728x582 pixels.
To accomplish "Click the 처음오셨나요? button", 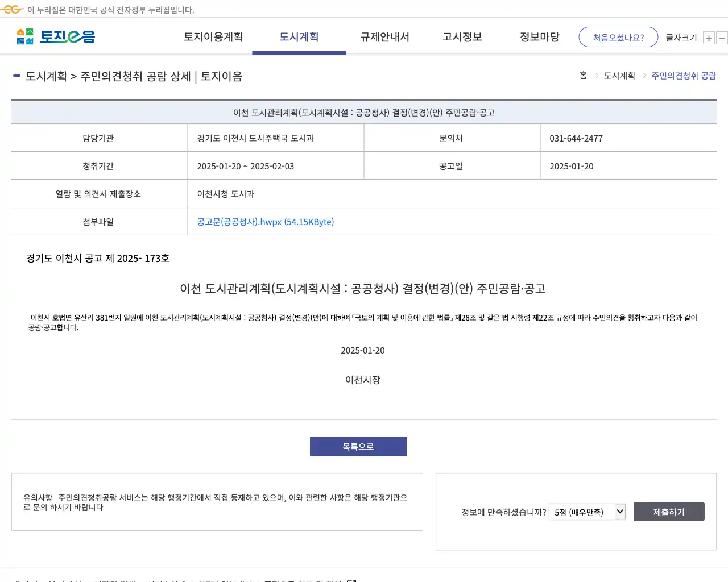I will (x=618, y=36).
